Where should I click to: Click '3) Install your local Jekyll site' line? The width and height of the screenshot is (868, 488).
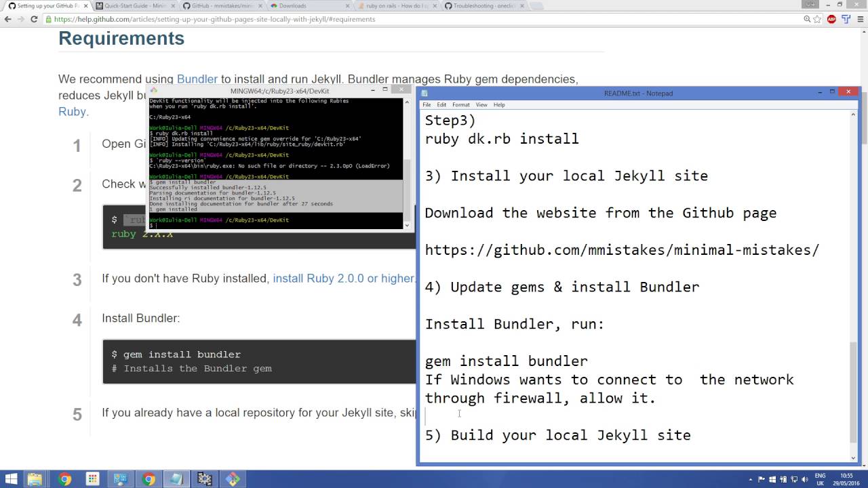(x=566, y=176)
